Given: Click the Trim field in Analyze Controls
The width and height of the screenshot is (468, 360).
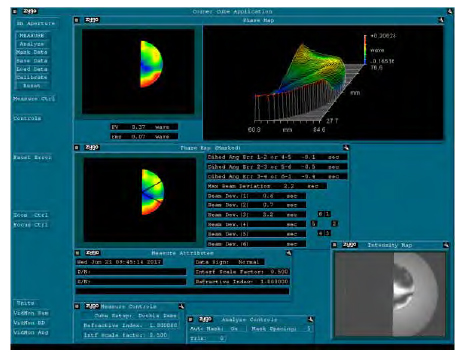Looking at the screenshot, I should (x=208, y=339).
